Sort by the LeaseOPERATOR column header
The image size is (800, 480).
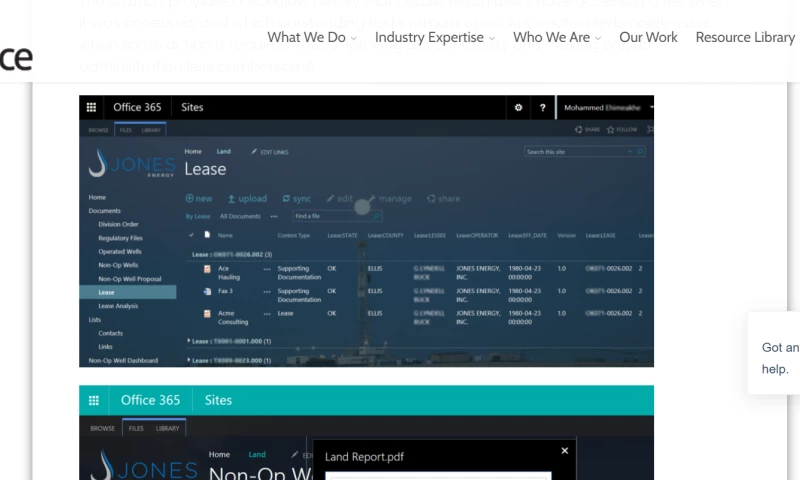[477, 235]
